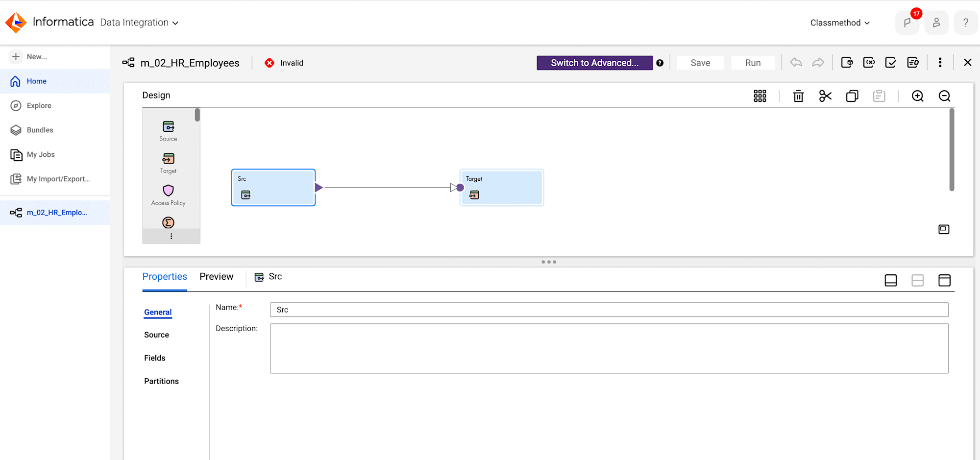The width and height of the screenshot is (980, 460).
Task: Click the Copy icon in design toolbar
Action: coord(852,96)
